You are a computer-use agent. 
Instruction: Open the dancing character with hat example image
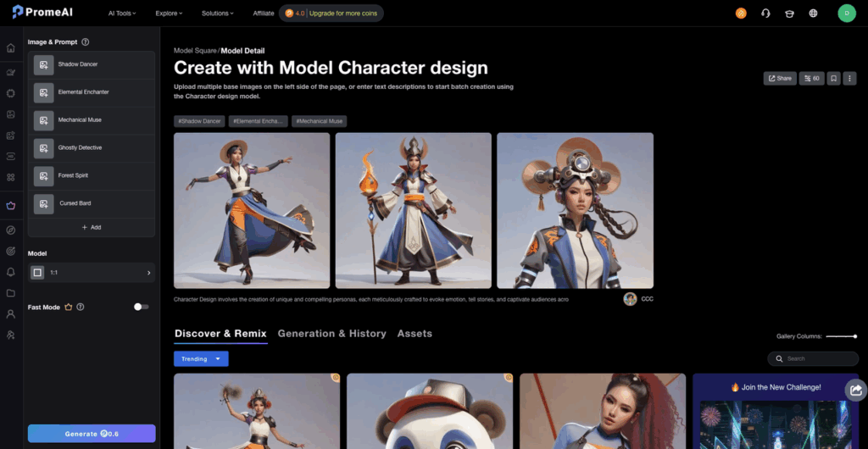252,211
